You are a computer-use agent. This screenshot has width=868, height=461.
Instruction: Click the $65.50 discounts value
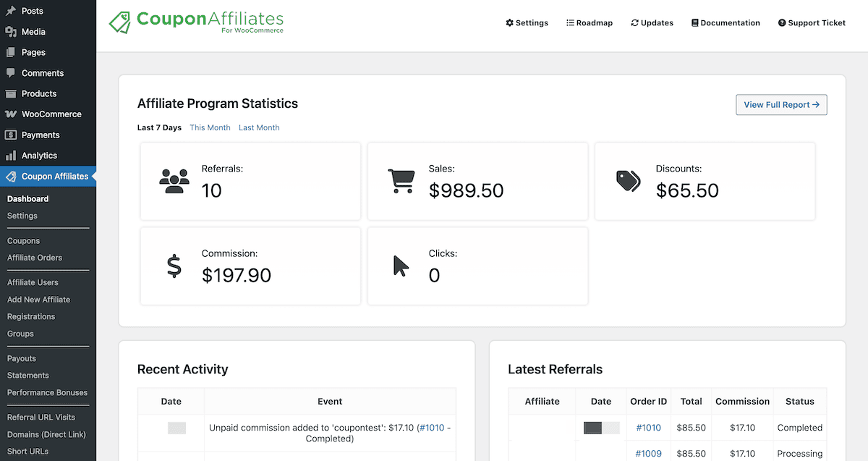click(687, 190)
